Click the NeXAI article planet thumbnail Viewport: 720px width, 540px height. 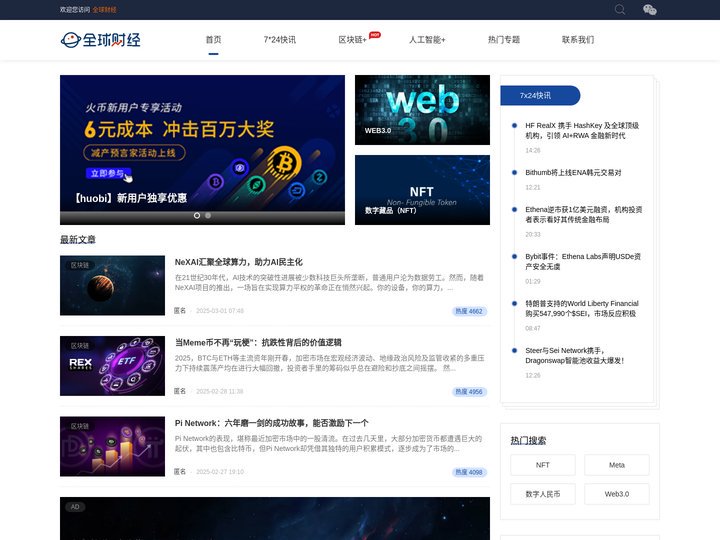pos(112,285)
